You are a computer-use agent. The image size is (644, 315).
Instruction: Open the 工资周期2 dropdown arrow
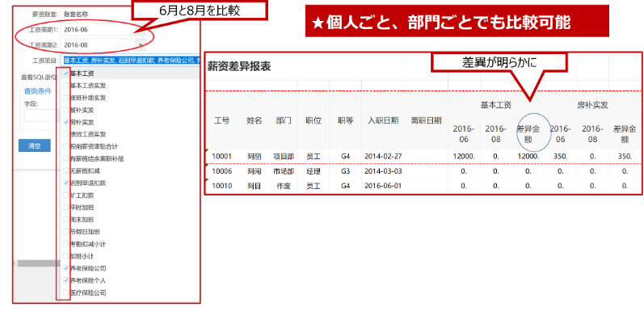point(141,44)
